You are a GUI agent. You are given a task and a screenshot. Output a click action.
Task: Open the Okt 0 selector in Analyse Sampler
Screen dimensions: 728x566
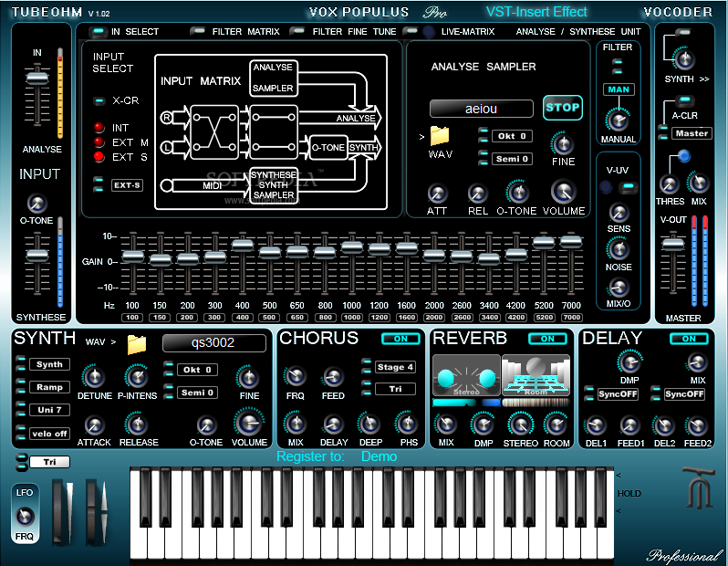point(512,136)
